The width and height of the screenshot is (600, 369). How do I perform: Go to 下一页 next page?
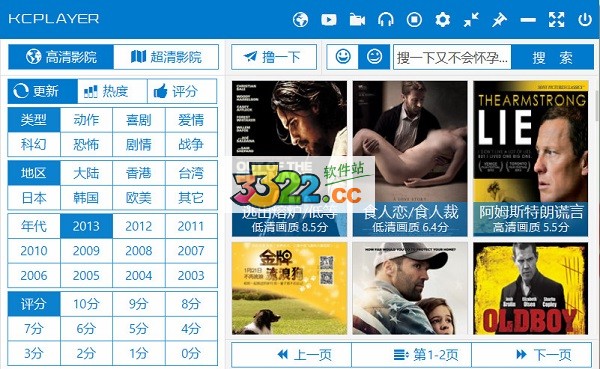click(532, 355)
